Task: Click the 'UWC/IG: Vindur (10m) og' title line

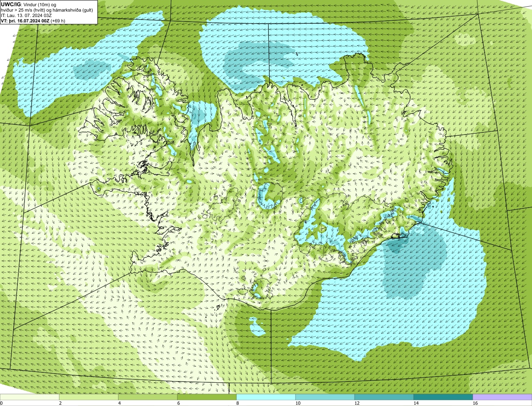Action: [29, 4]
